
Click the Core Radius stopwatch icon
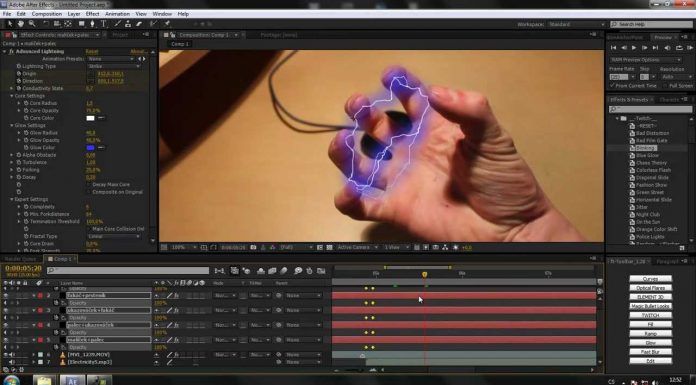pos(26,103)
